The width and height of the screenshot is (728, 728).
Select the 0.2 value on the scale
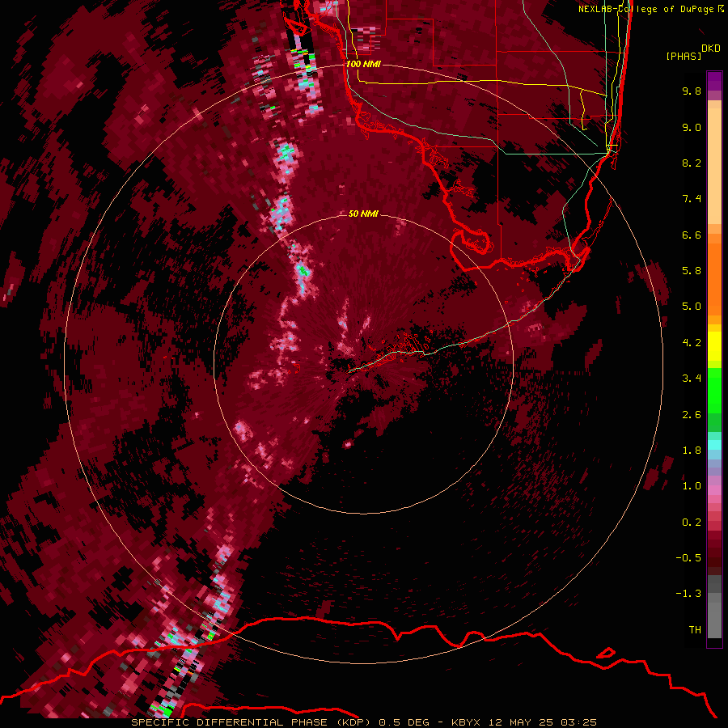point(692,523)
